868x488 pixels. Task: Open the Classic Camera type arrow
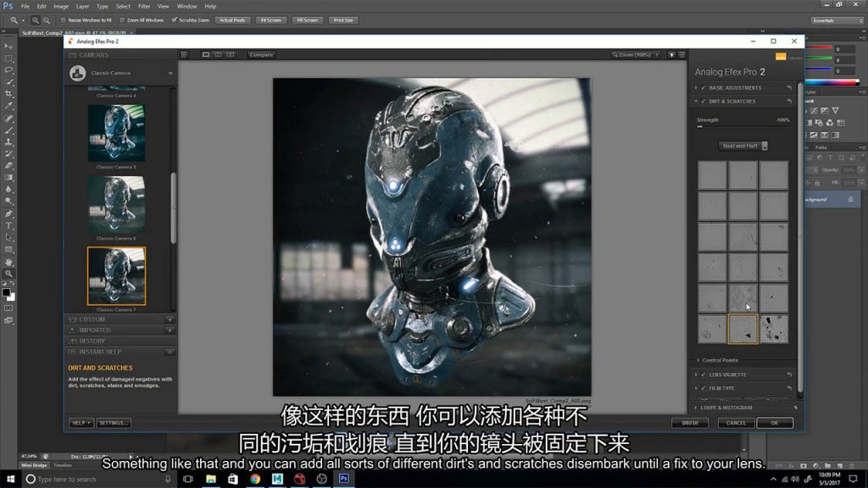coord(170,73)
